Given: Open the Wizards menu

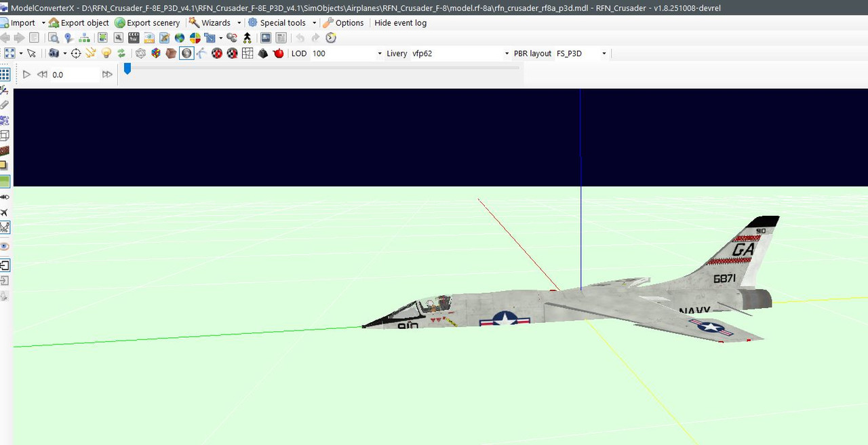Looking at the screenshot, I should [x=210, y=22].
